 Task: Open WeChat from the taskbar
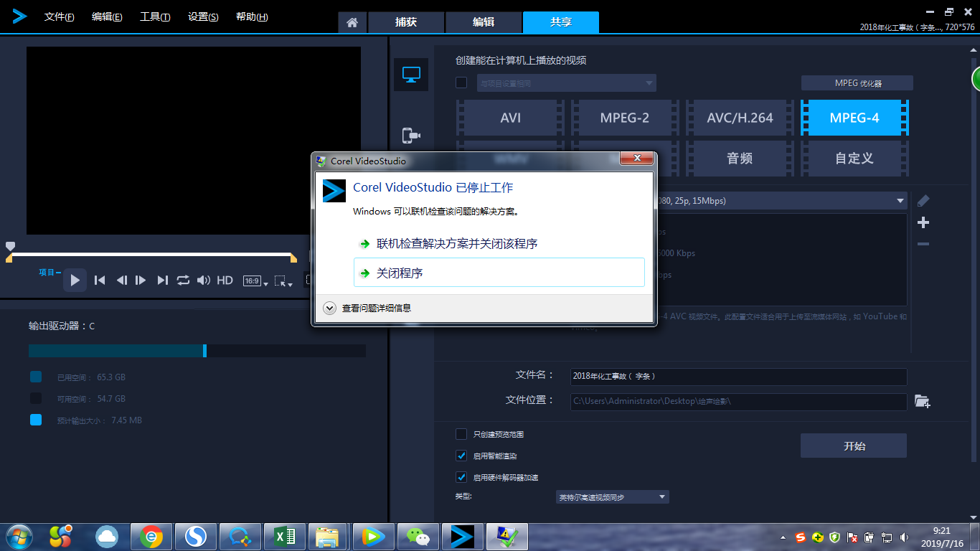coord(418,536)
